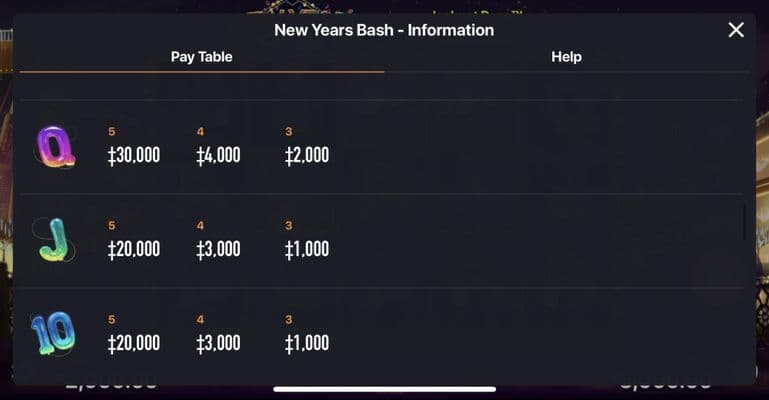Click the 10 symbol's 1,000 payout
The width and height of the screenshot is (769, 400).
click(306, 343)
